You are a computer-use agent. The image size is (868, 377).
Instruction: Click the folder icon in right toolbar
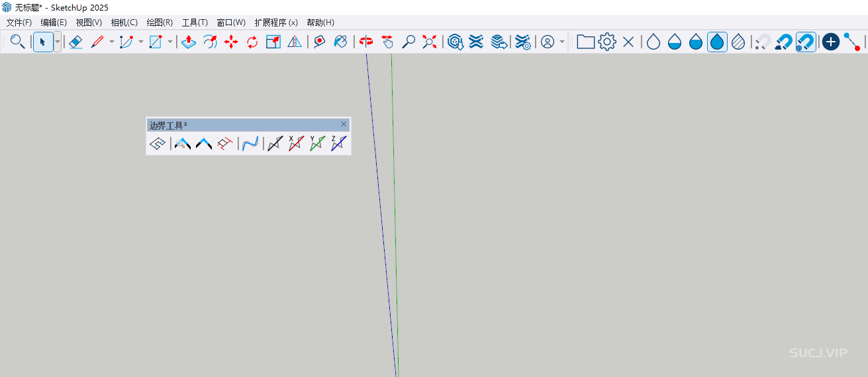pyautogui.click(x=585, y=42)
